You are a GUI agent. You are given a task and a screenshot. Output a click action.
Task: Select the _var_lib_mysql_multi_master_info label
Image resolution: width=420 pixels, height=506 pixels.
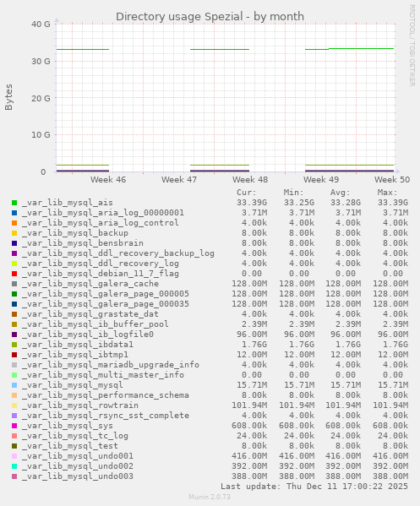pyautogui.click(x=103, y=375)
